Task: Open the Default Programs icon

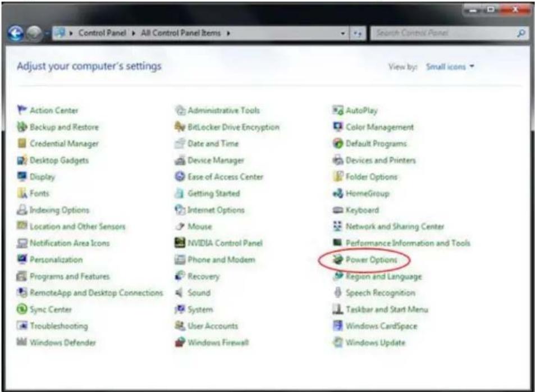Action: click(338, 143)
